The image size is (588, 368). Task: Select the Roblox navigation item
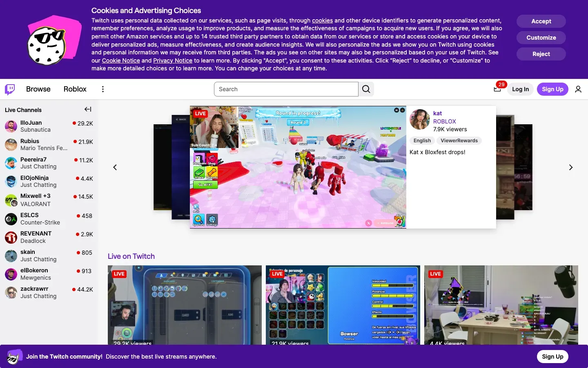[75, 89]
